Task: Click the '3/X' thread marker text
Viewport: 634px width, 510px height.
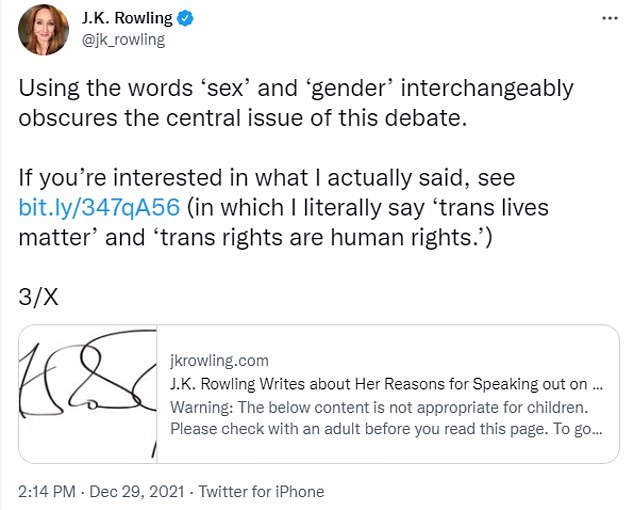Action: coord(41,297)
